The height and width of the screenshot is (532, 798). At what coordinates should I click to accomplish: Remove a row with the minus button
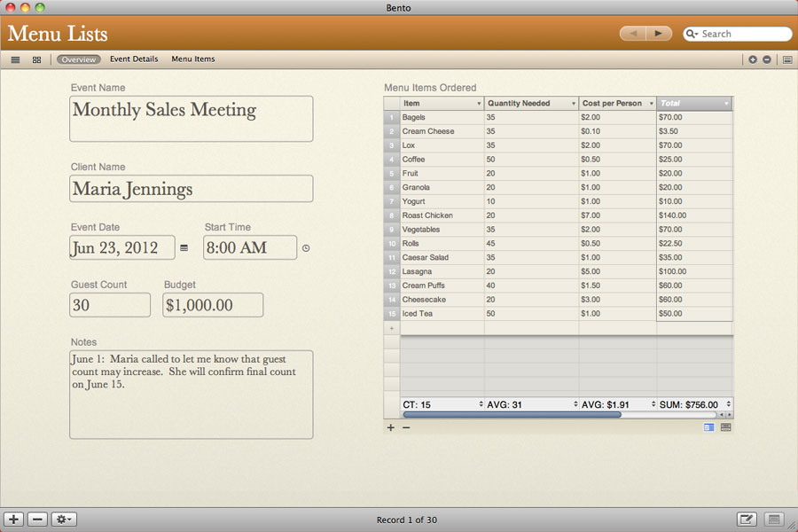(405, 427)
